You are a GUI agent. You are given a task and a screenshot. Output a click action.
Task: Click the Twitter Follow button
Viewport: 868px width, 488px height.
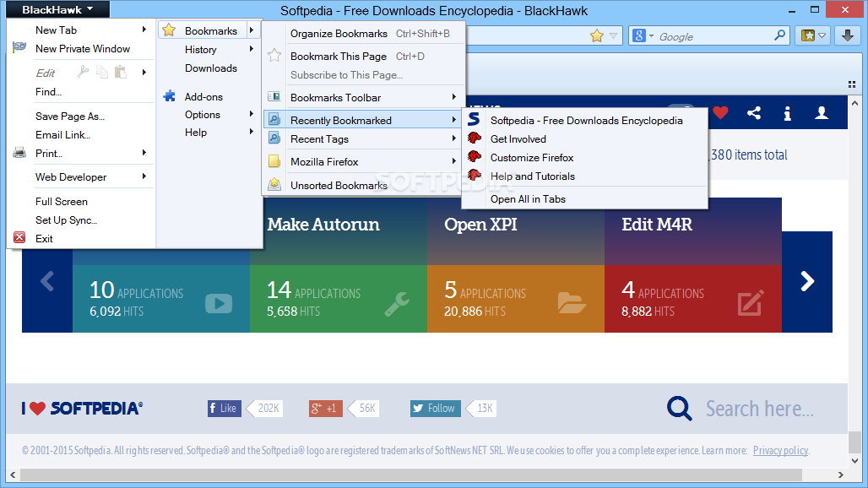[x=435, y=409]
